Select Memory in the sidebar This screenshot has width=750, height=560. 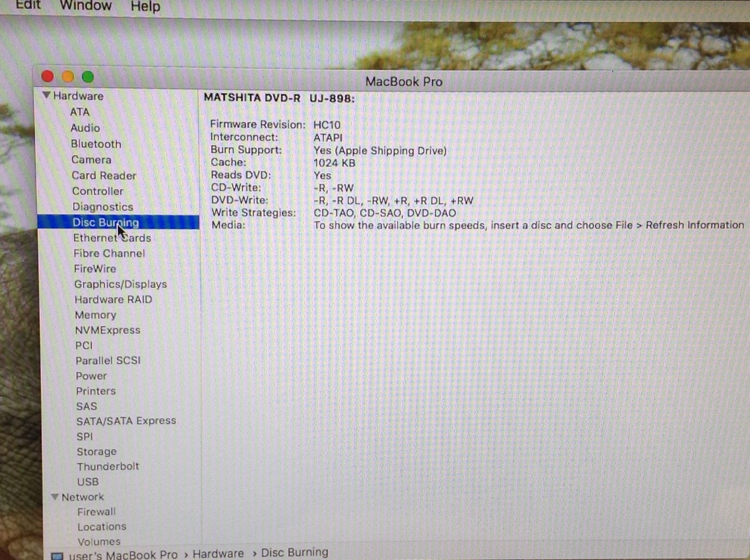tap(96, 315)
